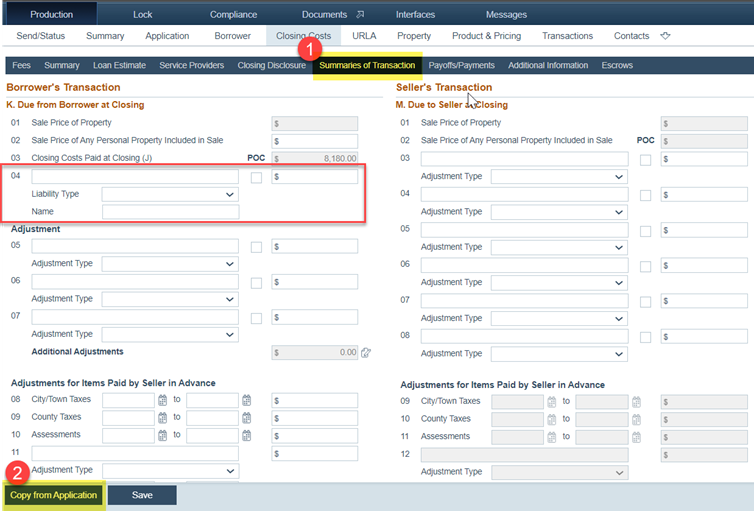Open Assessments start date calendar
This screenshot has height=511, width=754.
(162, 435)
